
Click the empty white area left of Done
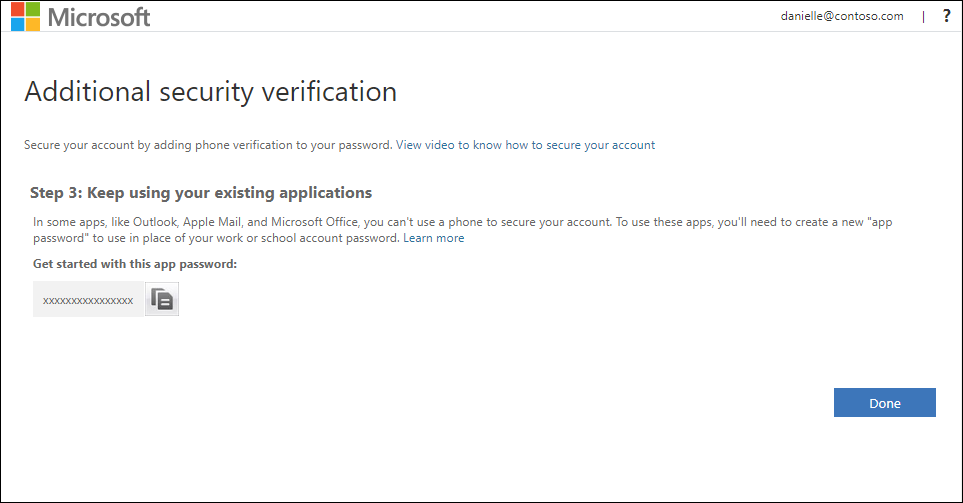point(491,402)
